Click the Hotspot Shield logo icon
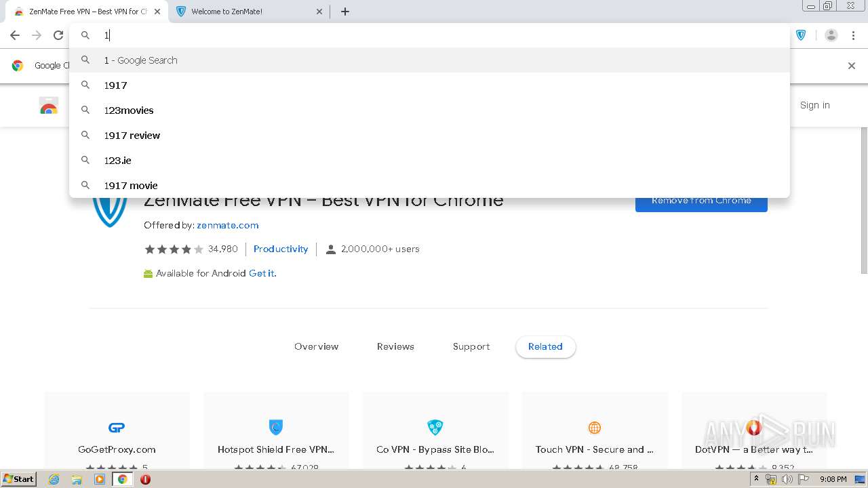Viewport: 868px width, 488px height. (x=276, y=427)
